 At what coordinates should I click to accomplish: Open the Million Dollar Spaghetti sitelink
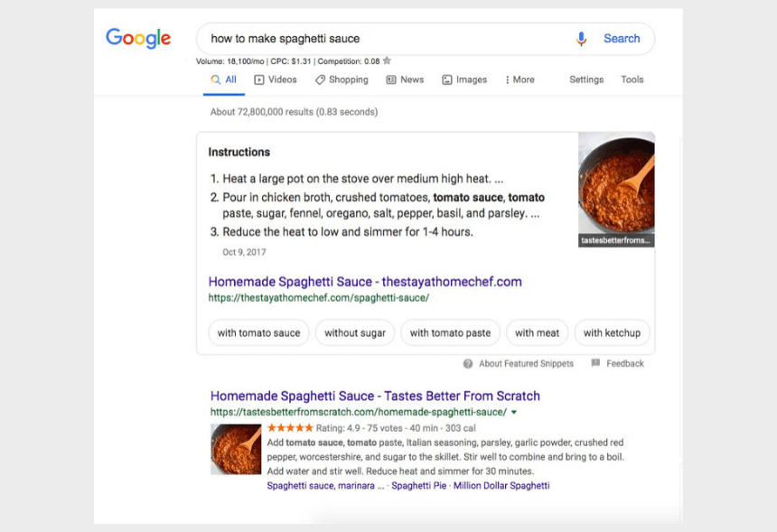point(501,486)
